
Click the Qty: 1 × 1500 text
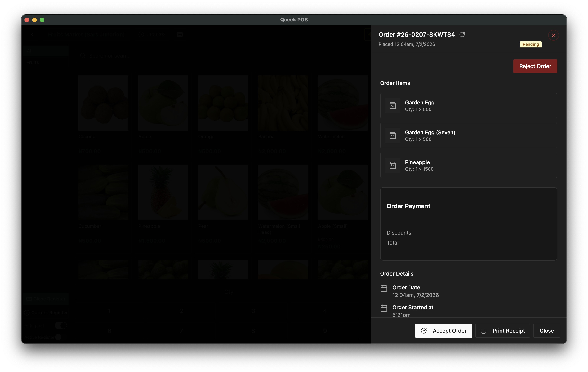(x=419, y=169)
